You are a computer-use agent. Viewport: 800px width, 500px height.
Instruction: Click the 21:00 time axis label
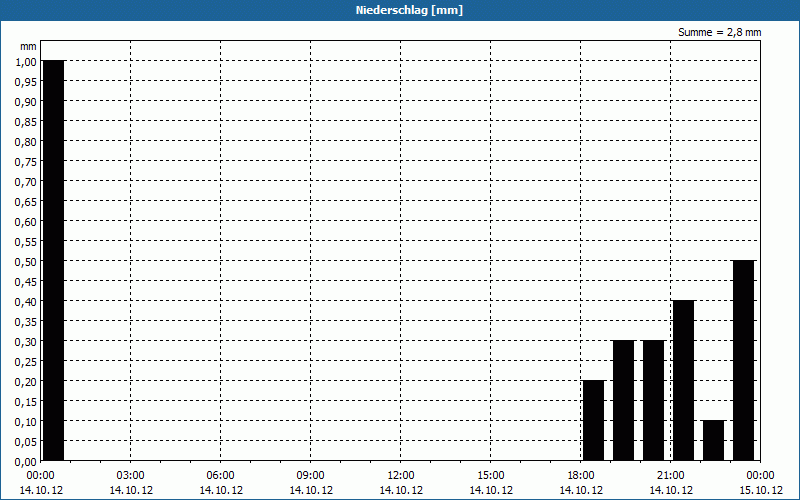pyautogui.click(x=670, y=476)
